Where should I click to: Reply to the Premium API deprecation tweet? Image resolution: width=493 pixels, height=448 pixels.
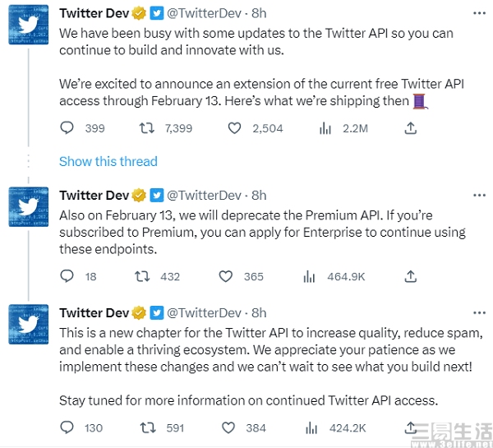(67, 277)
